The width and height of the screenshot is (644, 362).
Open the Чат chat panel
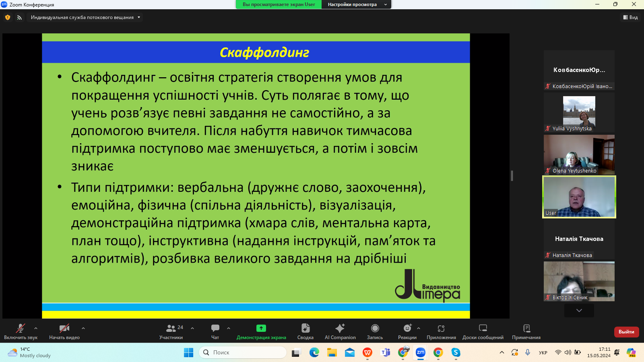point(215,331)
